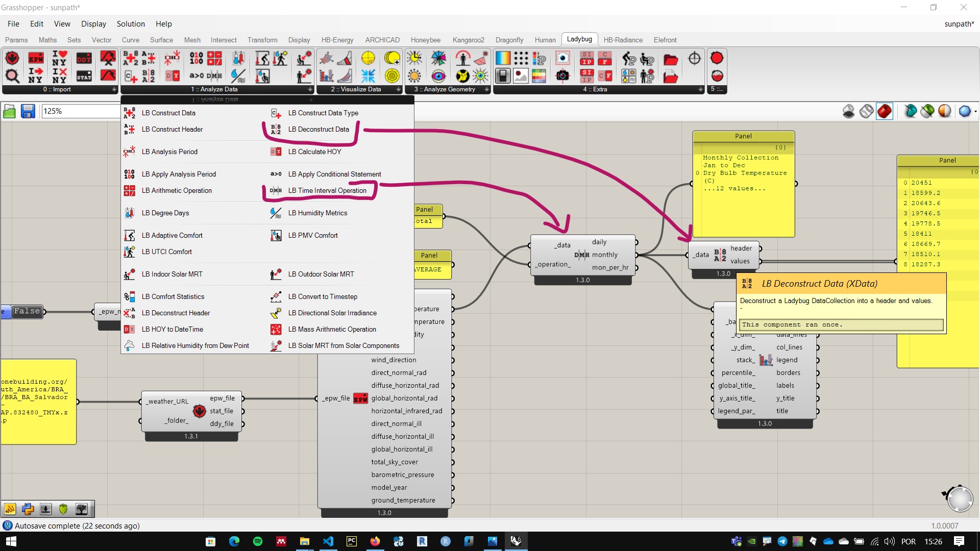Image resolution: width=980 pixels, height=551 pixels.
Task: Turn off geometry preview mode
Action: [x=848, y=111]
